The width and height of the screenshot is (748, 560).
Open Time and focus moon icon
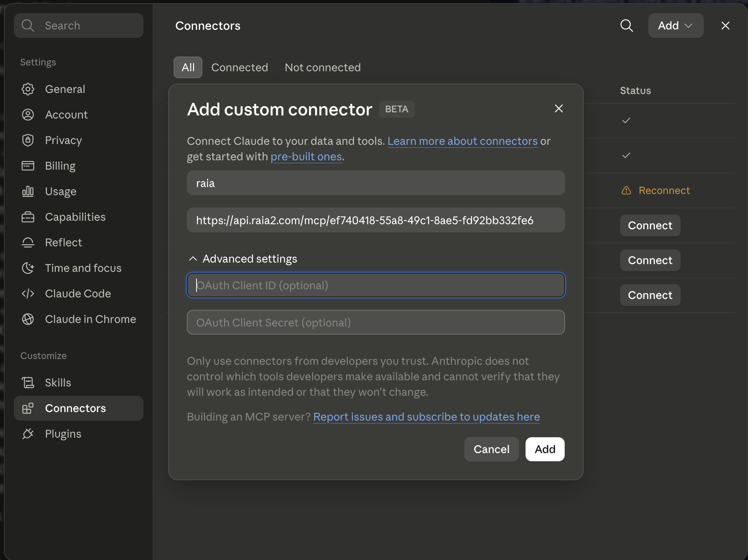28,268
